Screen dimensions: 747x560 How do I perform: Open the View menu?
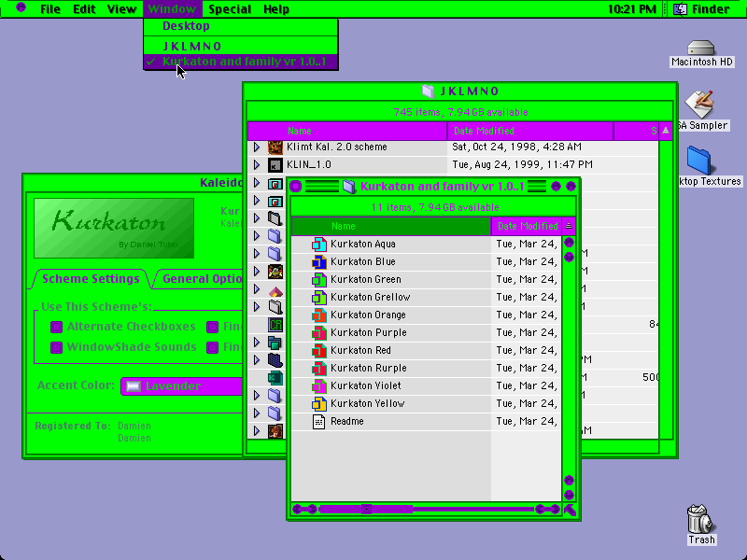pos(121,9)
